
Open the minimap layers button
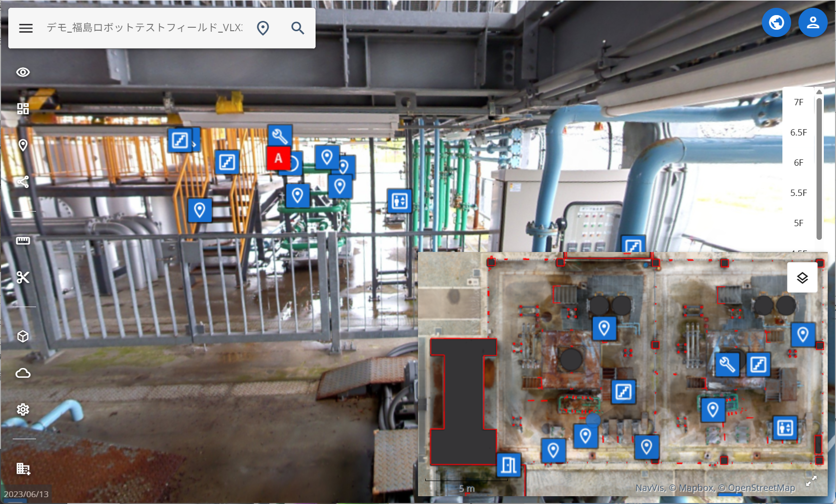(802, 278)
